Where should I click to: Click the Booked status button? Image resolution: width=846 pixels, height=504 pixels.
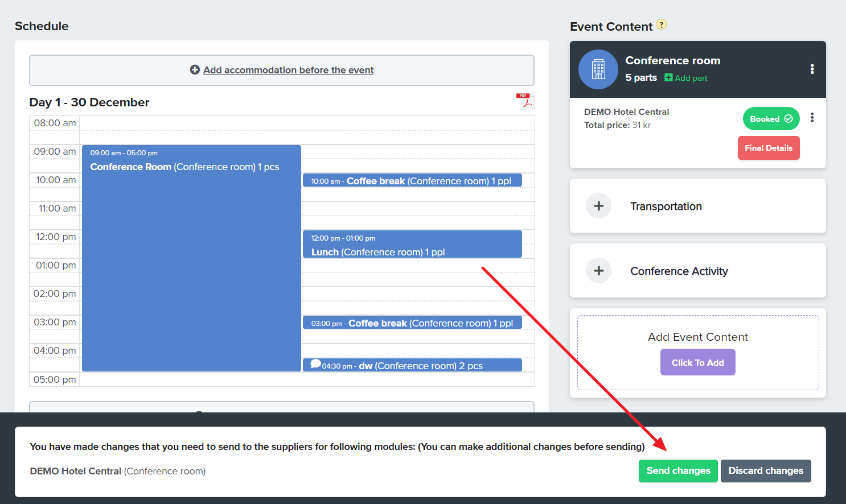tap(771, 119)
